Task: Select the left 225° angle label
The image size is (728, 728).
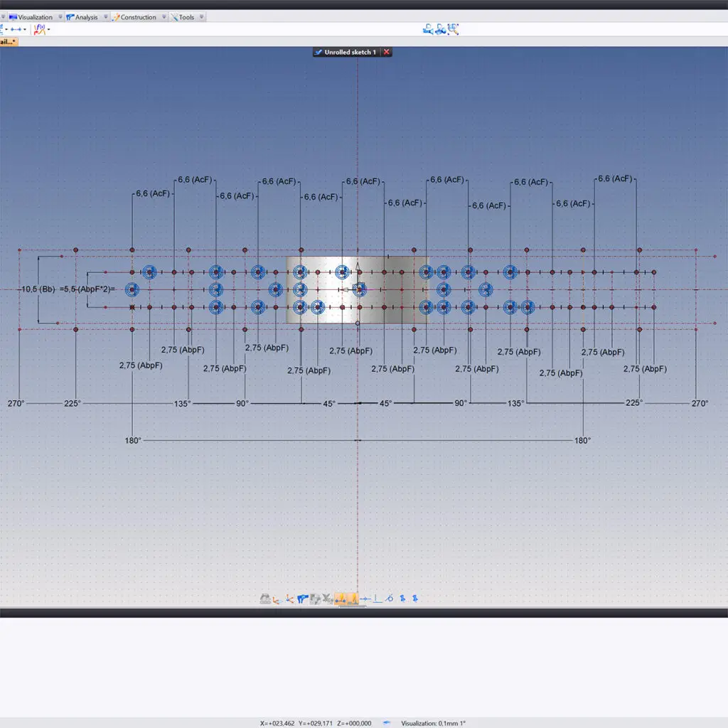Action: pyautogui.click(x=73, y=403)
